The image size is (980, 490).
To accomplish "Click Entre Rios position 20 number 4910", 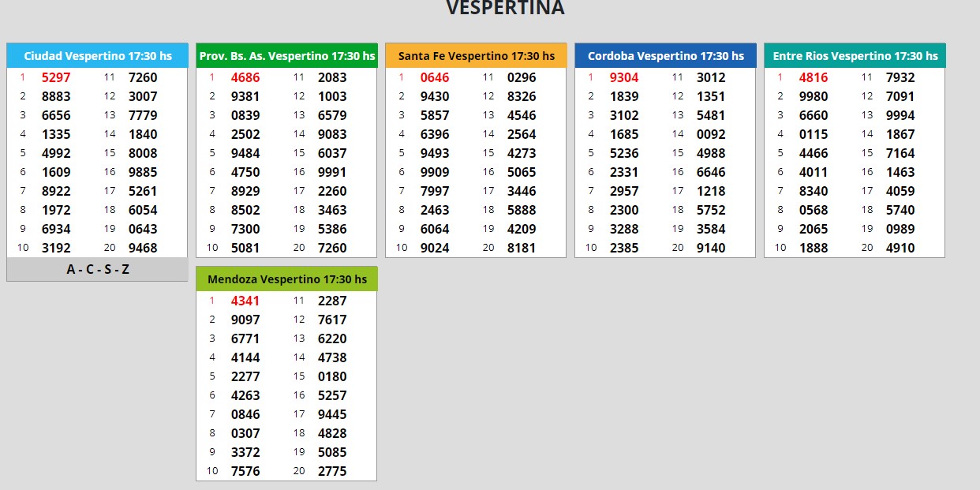I will point(900,248).
